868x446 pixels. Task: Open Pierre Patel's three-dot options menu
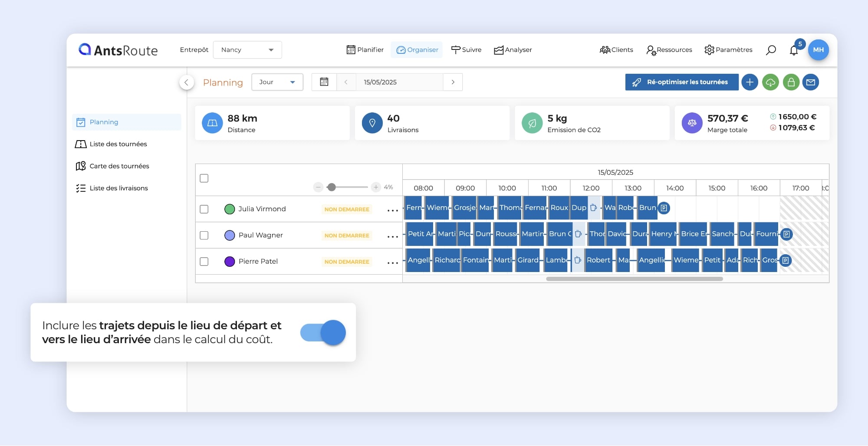click(392, 263)
